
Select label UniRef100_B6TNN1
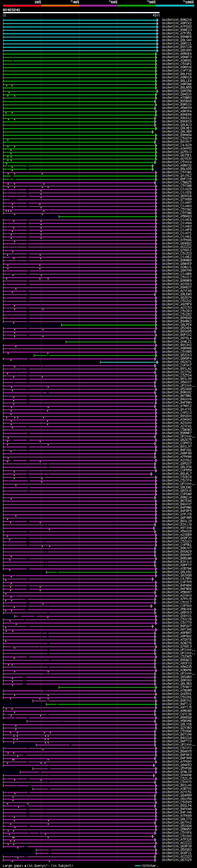click(177, 396)
